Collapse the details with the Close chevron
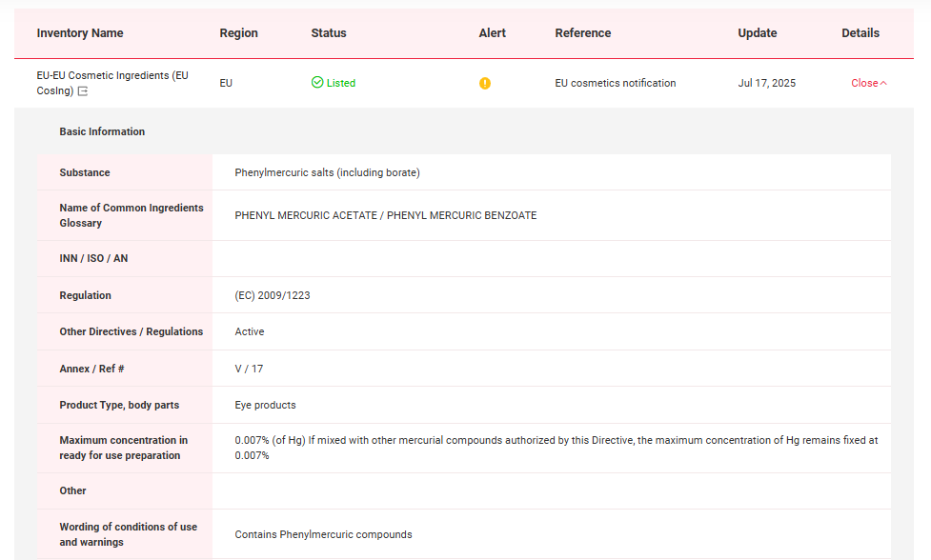Image resolution: width=931 pixels, height=560 pixels. pyautogui.click(x=868, y=84)
